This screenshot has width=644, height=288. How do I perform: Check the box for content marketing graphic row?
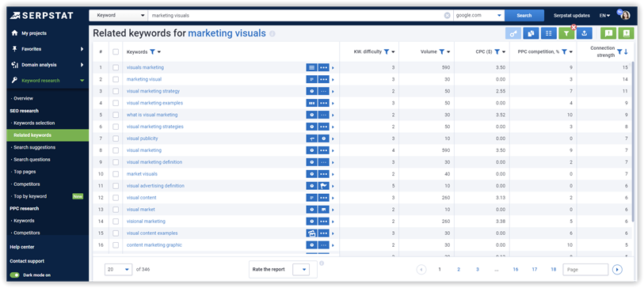(116, 245)
